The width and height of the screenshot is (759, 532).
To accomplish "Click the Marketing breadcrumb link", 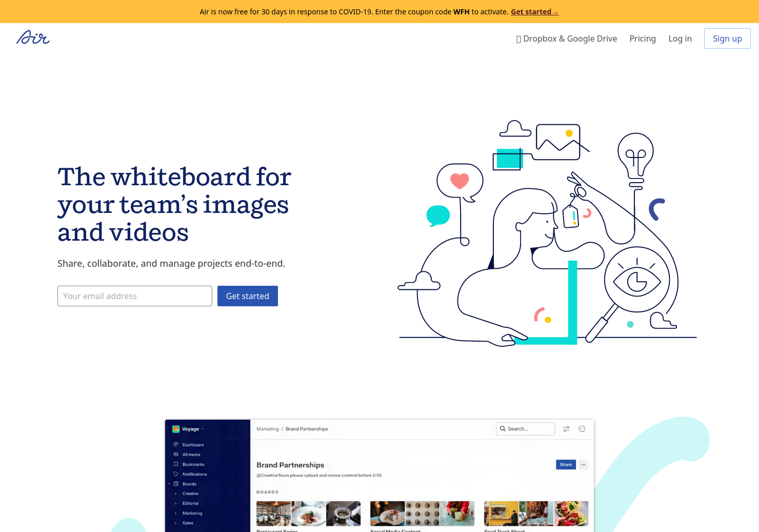I will (x=268, y=429).
